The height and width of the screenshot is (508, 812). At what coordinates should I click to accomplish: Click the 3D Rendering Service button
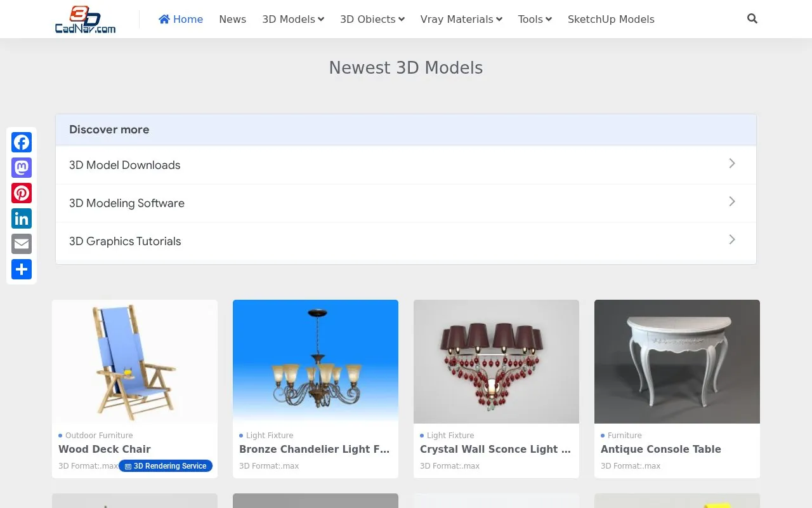coord(166,466)
